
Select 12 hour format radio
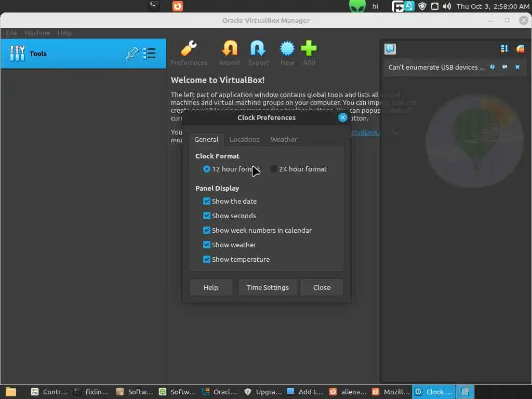206,169
